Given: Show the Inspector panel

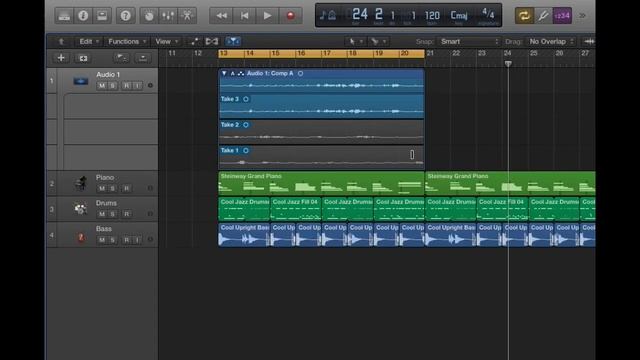Looking at the screenshot, I should point(83,16).
